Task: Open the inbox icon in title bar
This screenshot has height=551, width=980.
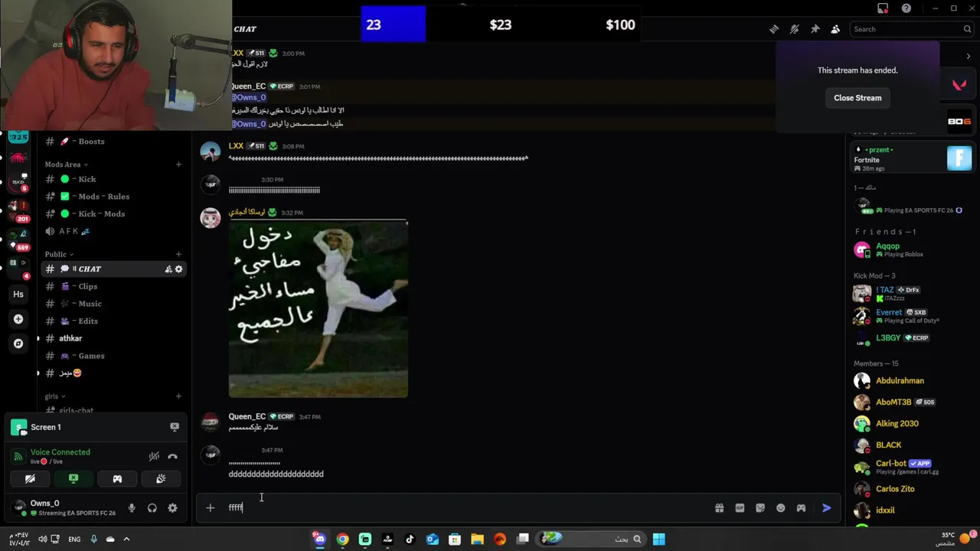Action: point(883,8)
